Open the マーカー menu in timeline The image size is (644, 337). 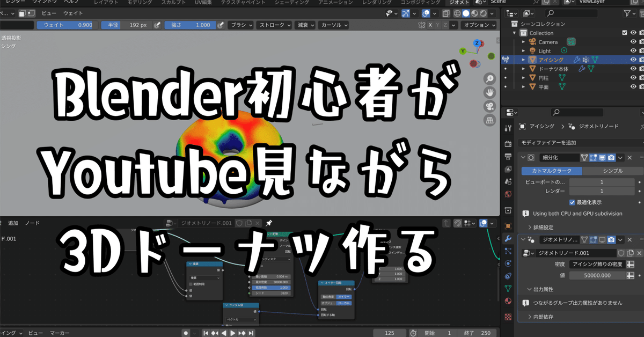point(59,333)
